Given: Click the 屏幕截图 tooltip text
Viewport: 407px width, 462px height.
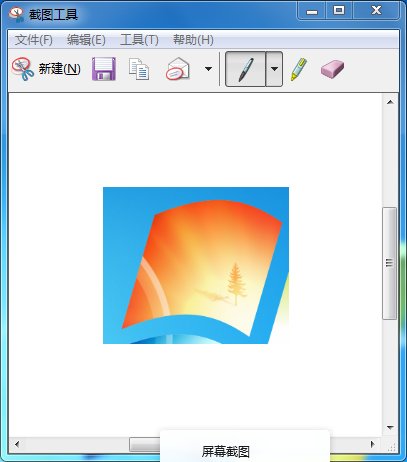Looking at the screenshot, I should [x=226, y=452].
